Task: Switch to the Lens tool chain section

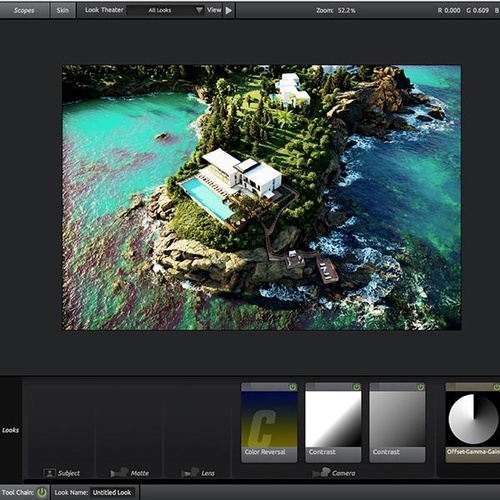Action: coord(208,473)
